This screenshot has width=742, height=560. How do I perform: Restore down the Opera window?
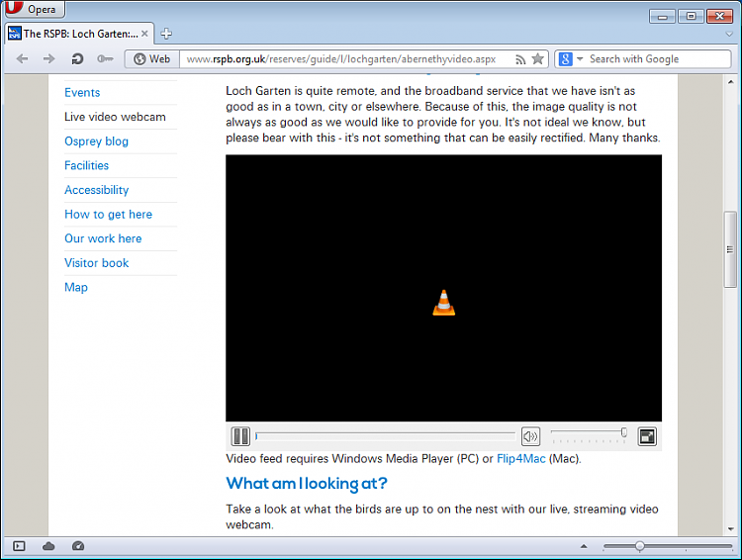691,16
